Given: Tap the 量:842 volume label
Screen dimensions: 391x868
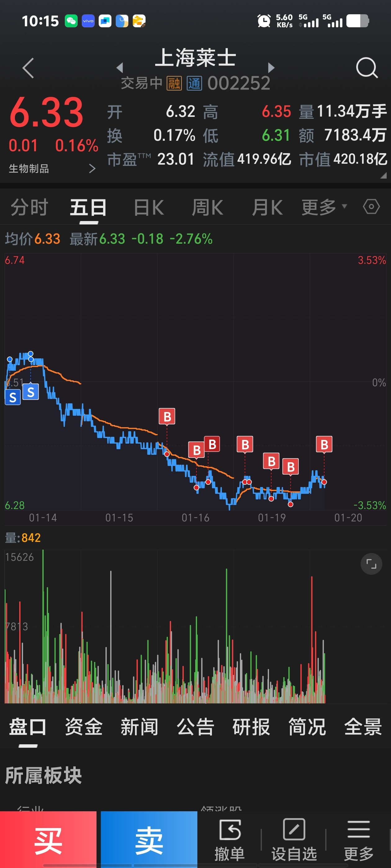Looking at the screenshot, I should click(23, 538).
